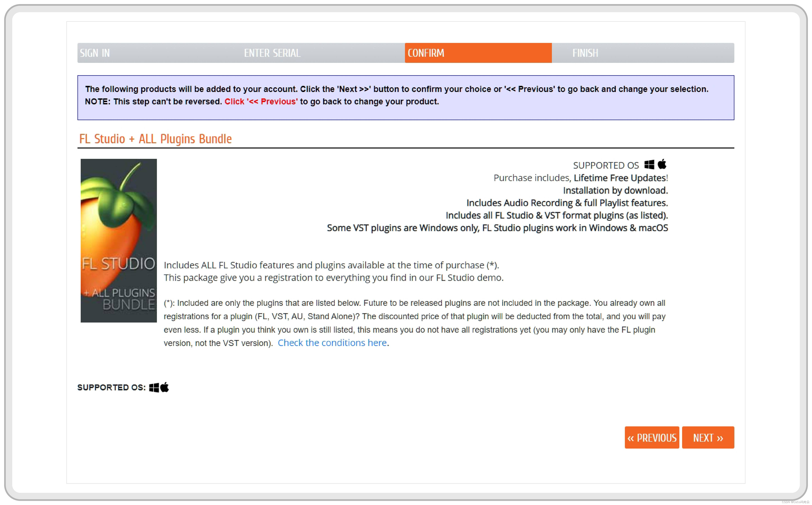Screen dimensions: 812x505
Task: Click the 'FL Studio + ALL Plugins Bundle' heading
Action: [x=155, y=139]
